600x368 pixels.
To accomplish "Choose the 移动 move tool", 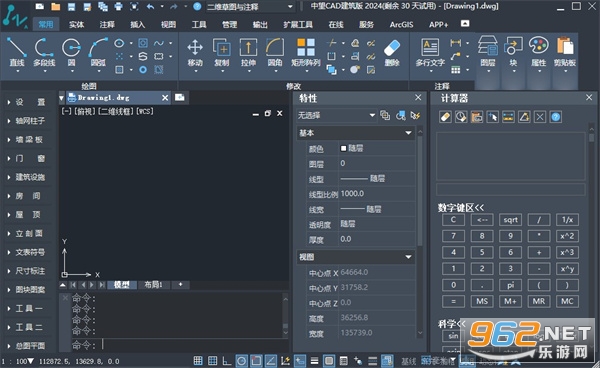I will pos(195,53).
